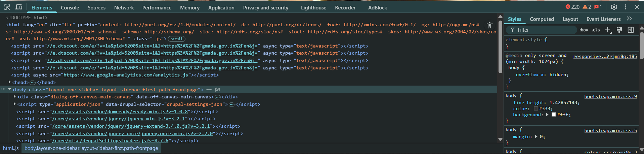Open the Performance tab
The width and height of the screenshot is (644, 154).
tap(157, 7)
